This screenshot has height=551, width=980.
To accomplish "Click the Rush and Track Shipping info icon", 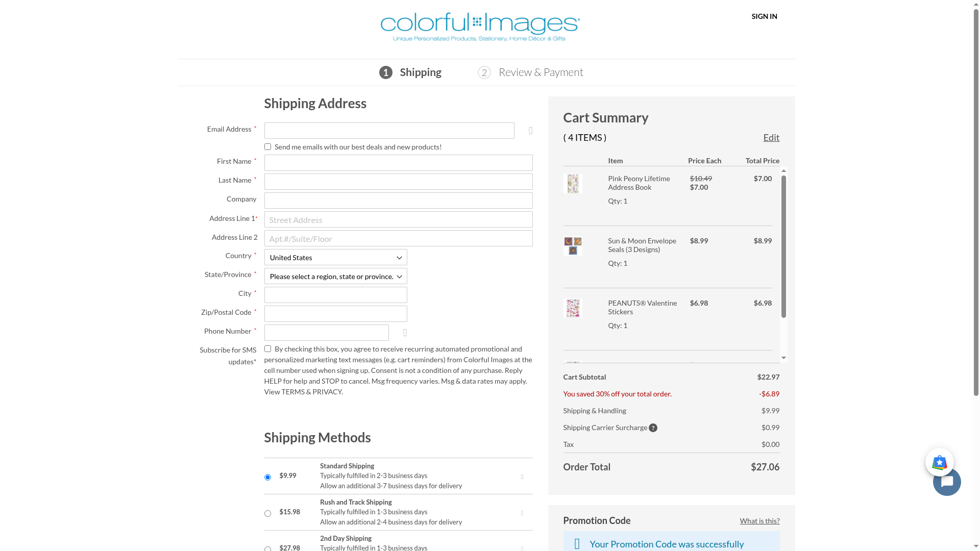I will coord(522,513).
